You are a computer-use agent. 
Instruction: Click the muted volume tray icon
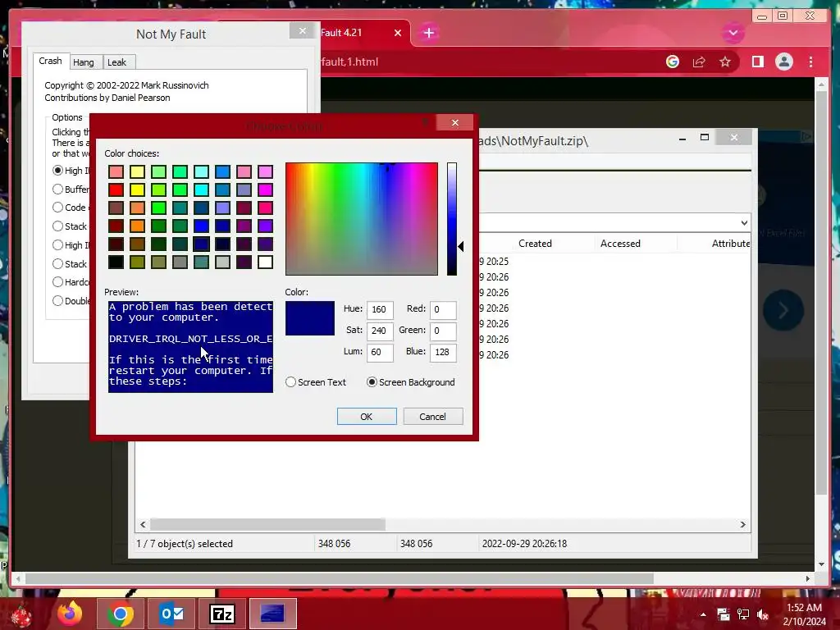pyautogui.click(x=762, y=614)
